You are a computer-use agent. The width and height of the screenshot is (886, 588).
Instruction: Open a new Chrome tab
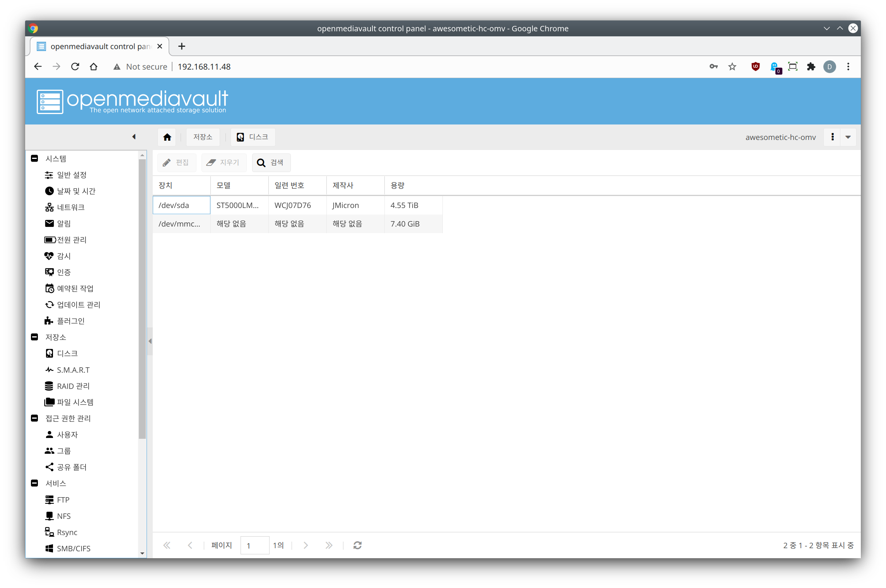[181, 46]
